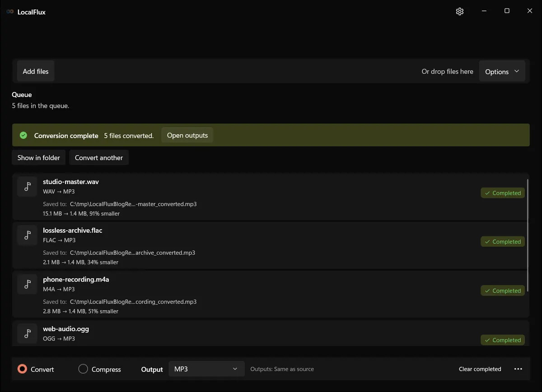Click the '15.1 MB → 1.4 MB, 91% smaller' text
Image resolution: width=542 pixels, height=392 pixels.
coord(81,213)
